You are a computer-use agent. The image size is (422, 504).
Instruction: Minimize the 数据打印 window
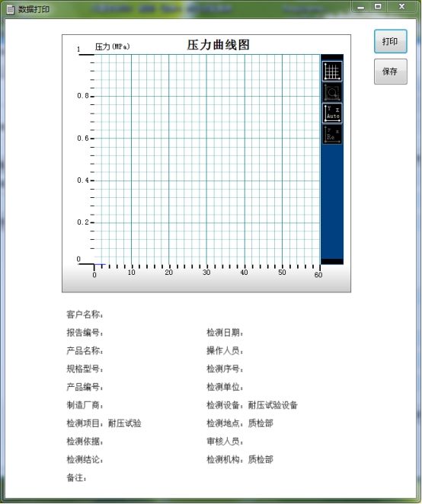point(361,7)
